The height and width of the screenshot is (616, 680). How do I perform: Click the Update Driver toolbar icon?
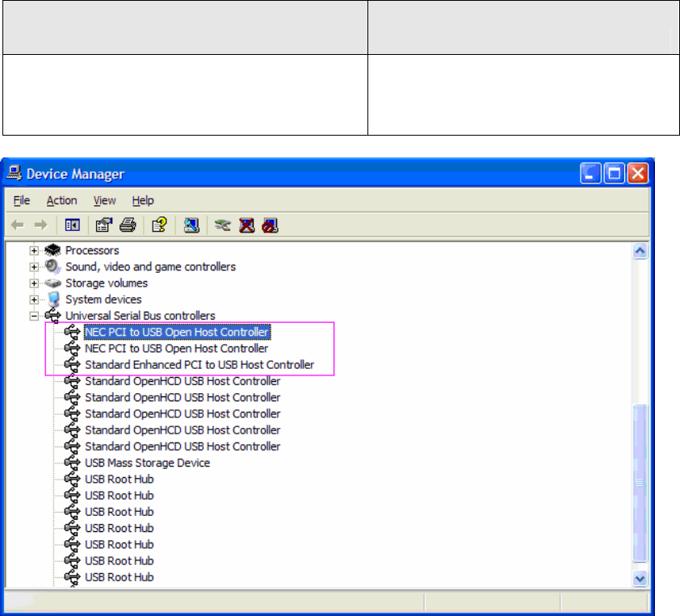222,225
